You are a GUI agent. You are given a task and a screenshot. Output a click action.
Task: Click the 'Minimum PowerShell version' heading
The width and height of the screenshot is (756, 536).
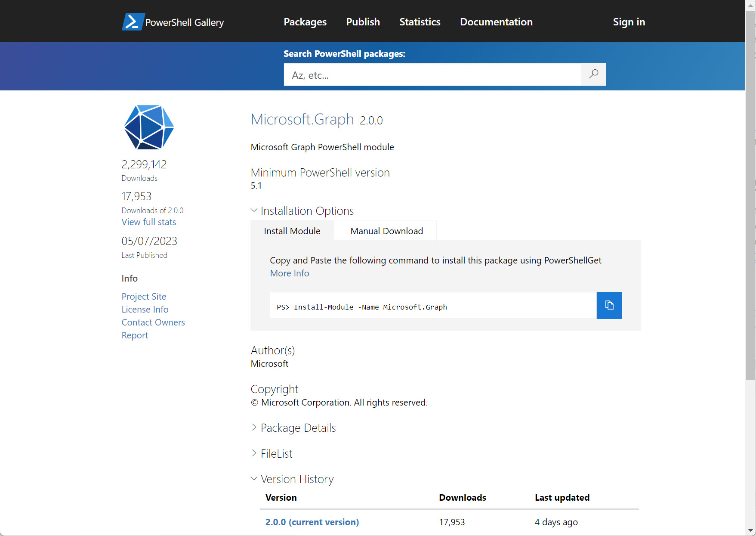pos(320,173)
